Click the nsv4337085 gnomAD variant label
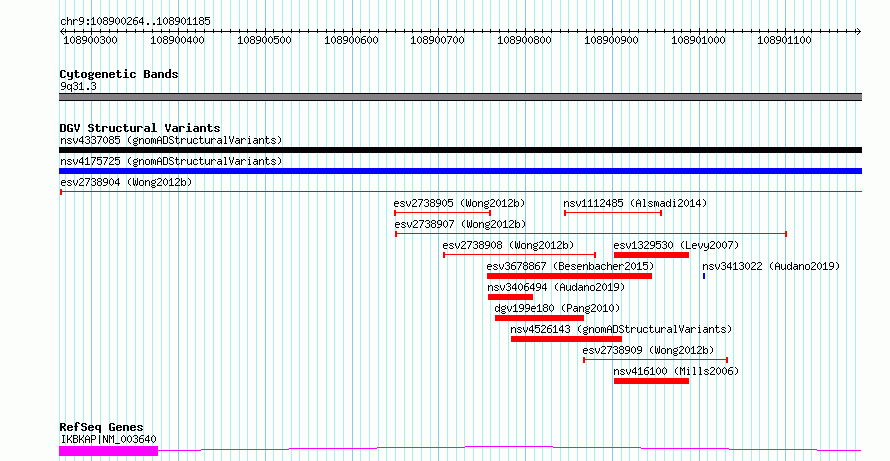The height and width of the screenshot is (461, 890). point(171,140)
